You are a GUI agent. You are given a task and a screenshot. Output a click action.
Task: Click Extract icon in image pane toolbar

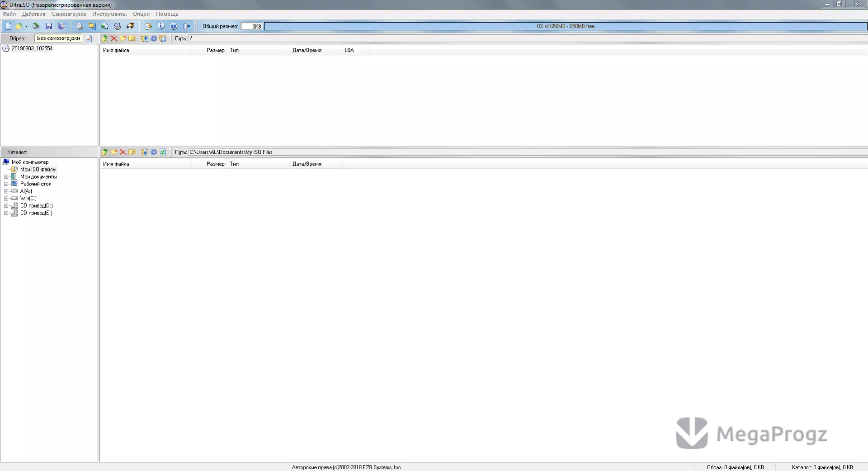145,38
